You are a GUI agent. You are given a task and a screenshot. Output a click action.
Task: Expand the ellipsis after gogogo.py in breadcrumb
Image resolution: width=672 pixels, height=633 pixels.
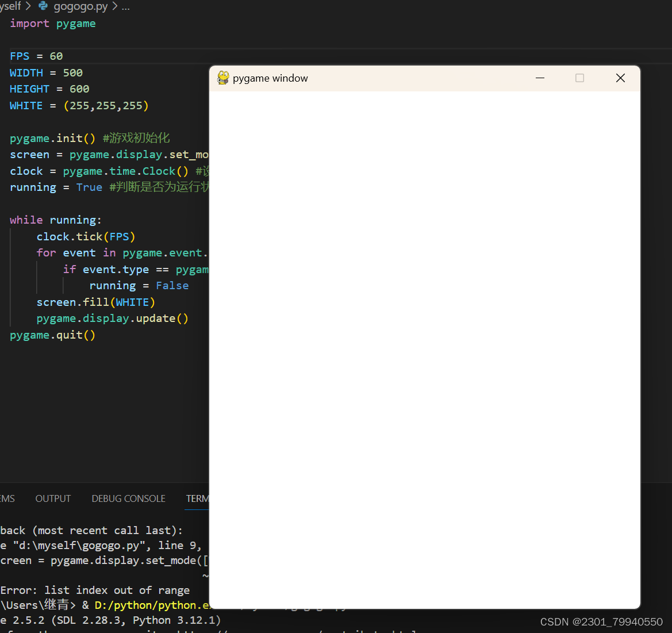[125, 7]
